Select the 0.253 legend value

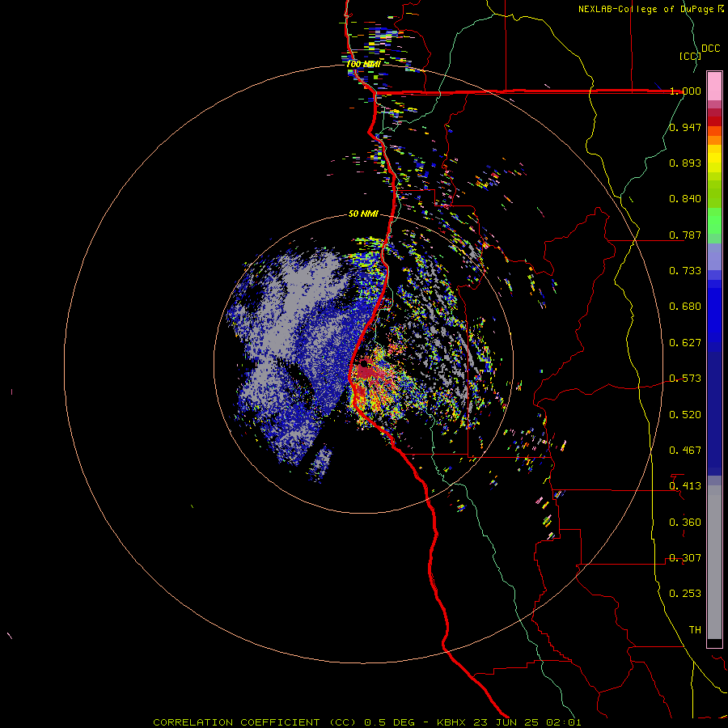point(685,594)
